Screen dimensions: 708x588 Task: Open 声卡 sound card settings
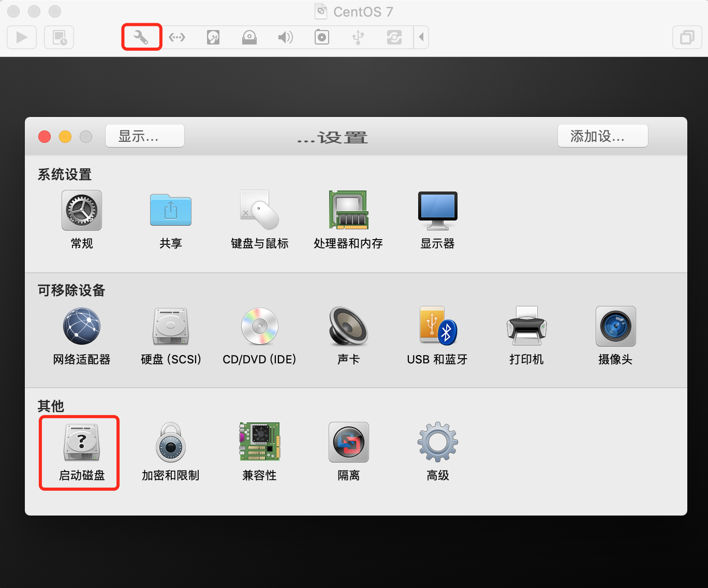(x=348, y=336)
